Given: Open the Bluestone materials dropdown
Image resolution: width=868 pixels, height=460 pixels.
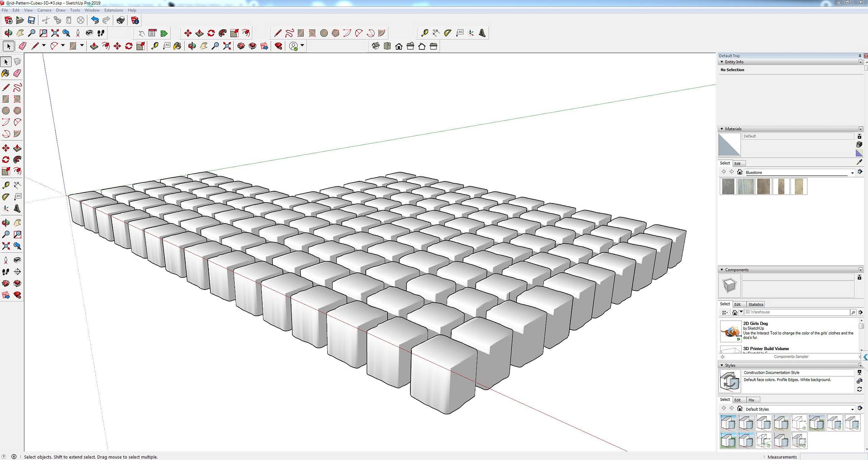Looking at the screenshot, I should (x=852, y=172).
